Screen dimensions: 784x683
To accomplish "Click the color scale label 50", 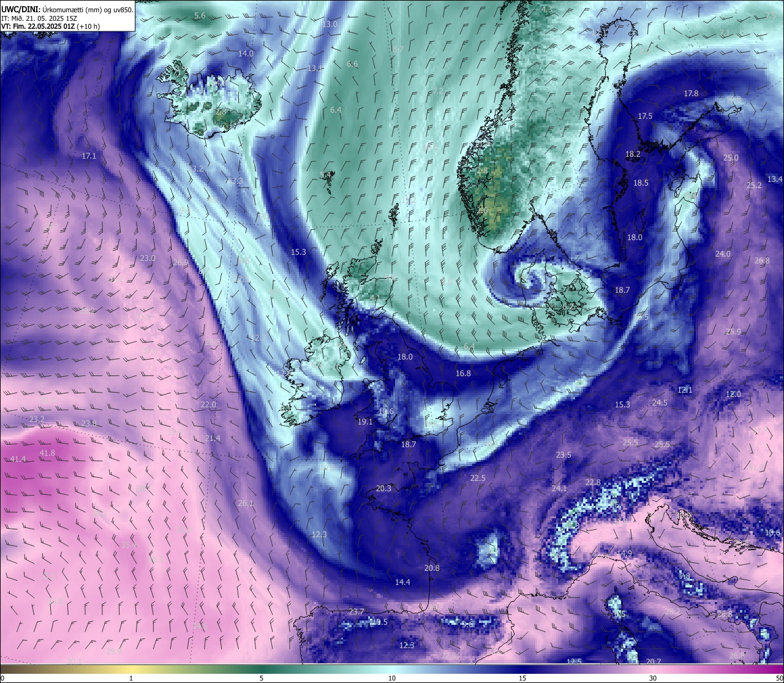I will pyautogui.click(x=778, y=678).
